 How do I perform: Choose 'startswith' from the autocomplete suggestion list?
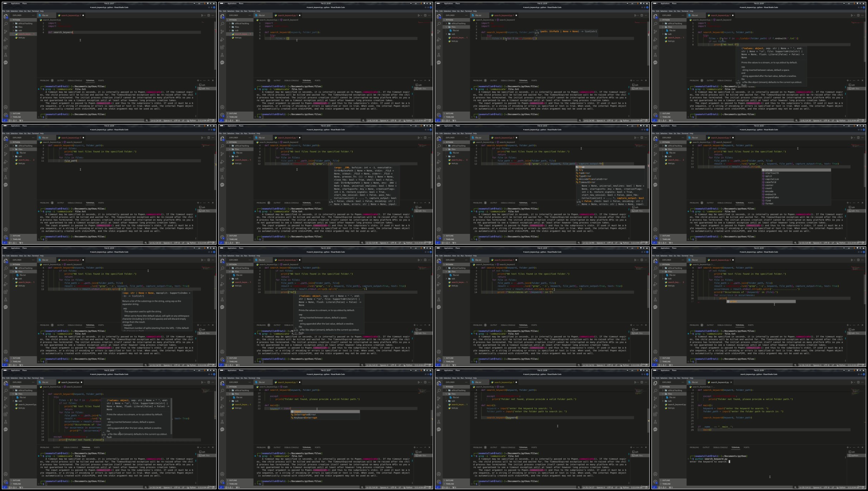tap(796, 173)
